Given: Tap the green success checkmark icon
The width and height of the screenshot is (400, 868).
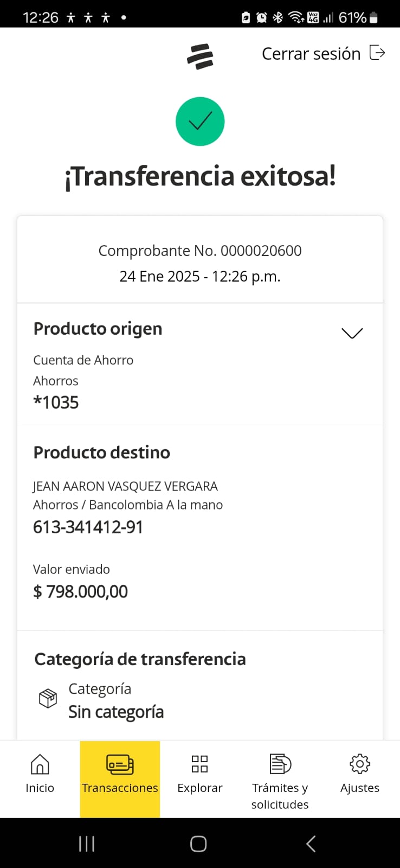Looking at the screenshot, I should tap(200, 122).
